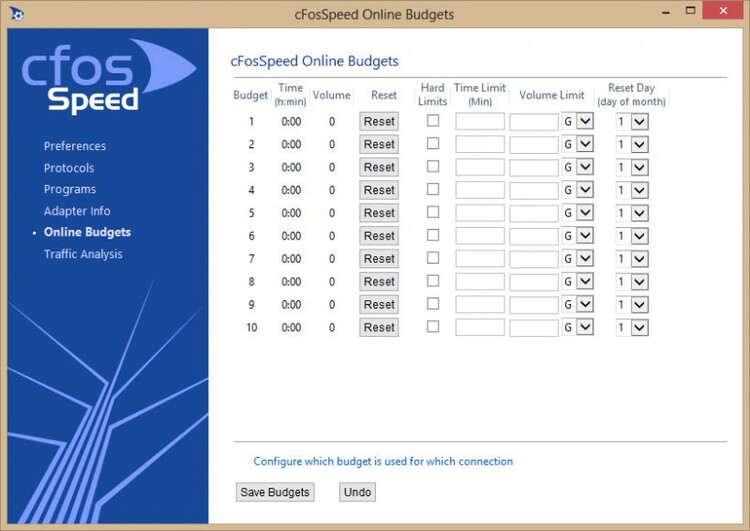
Task: Open the Programs page
Action: click(70, 189)
